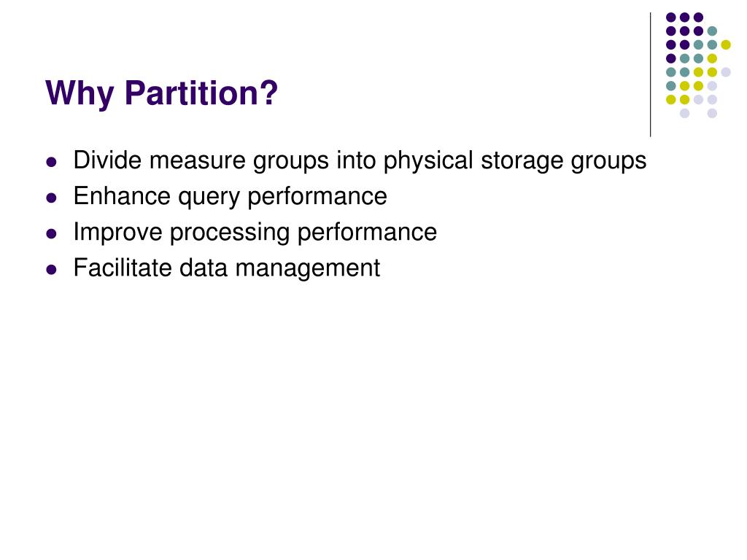
Task: Select the "Improve processing performance" line
Action: coord(255,233)
